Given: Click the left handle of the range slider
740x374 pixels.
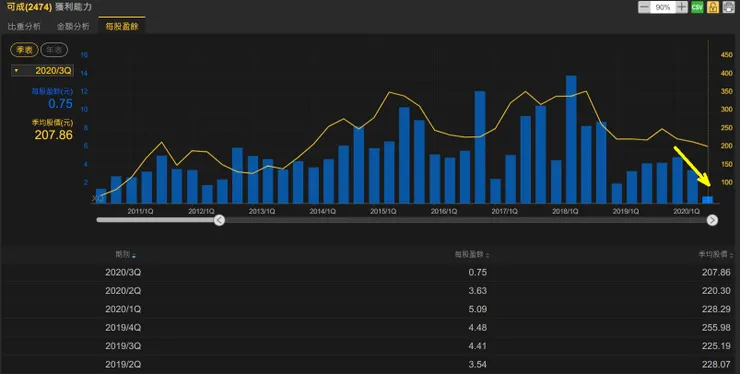Looking at the screenshot, I should point(219,220).
